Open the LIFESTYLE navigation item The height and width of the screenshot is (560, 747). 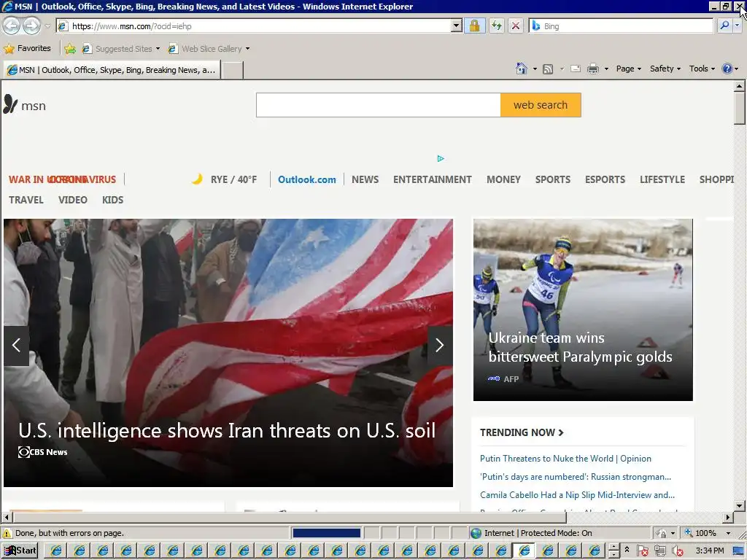(662, 179)
